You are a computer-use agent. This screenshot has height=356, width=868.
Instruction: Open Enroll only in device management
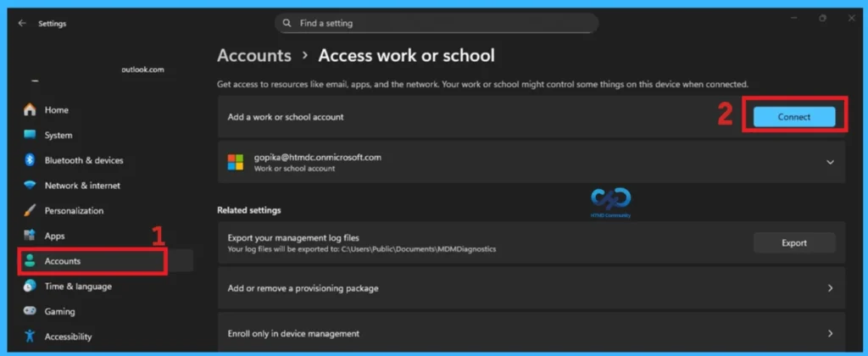point(531,333)
